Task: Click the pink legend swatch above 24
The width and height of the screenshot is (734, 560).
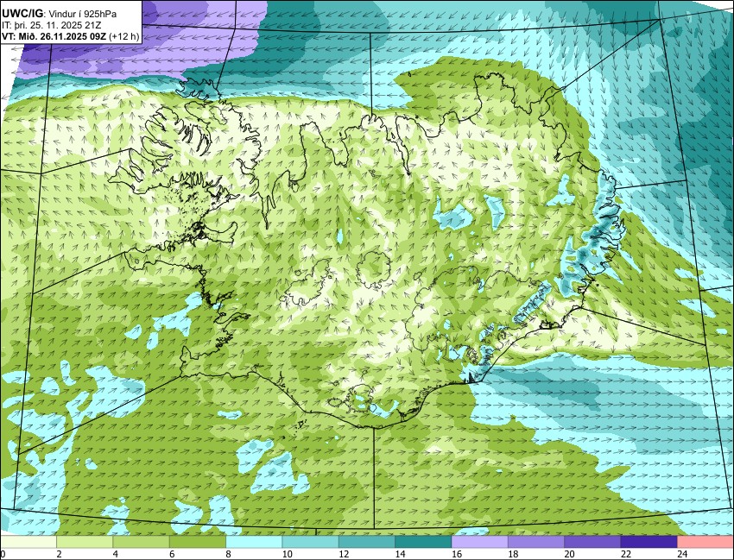Action: coord(706,542)
